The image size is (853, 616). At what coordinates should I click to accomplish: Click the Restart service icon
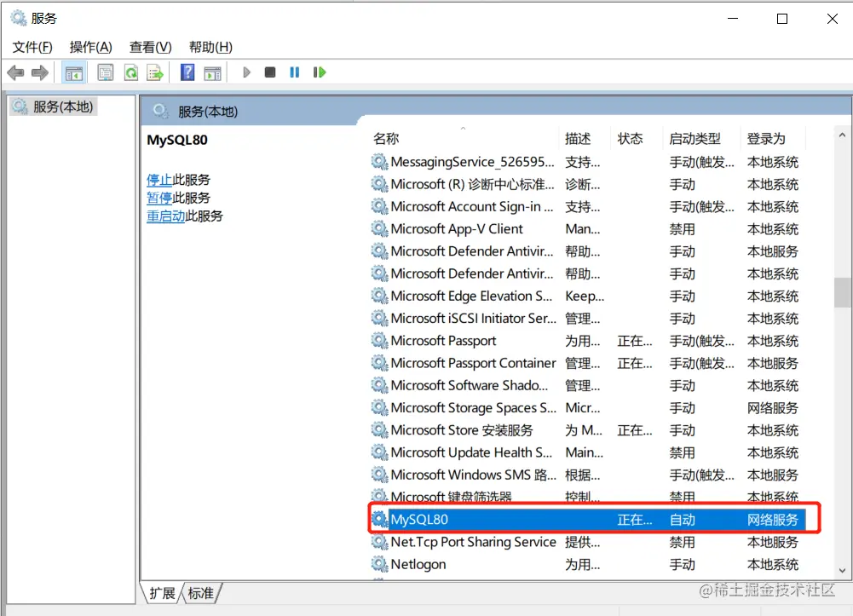click(x=320, y=72)
